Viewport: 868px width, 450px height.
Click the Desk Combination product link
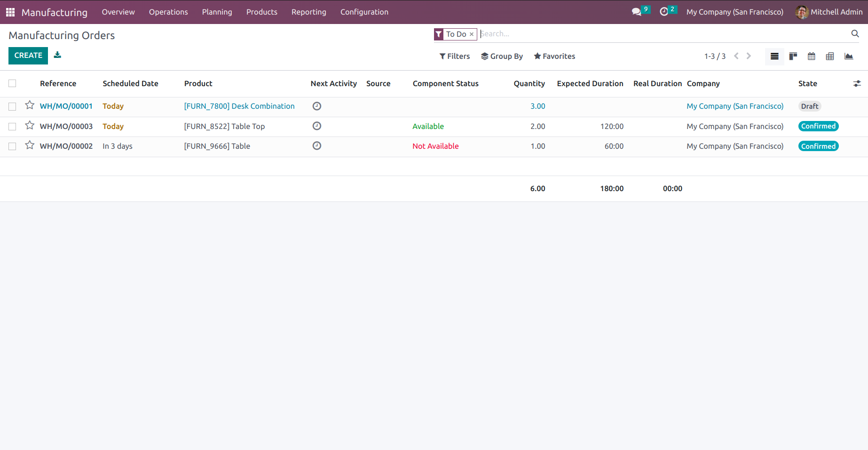[x=239, y=106]
